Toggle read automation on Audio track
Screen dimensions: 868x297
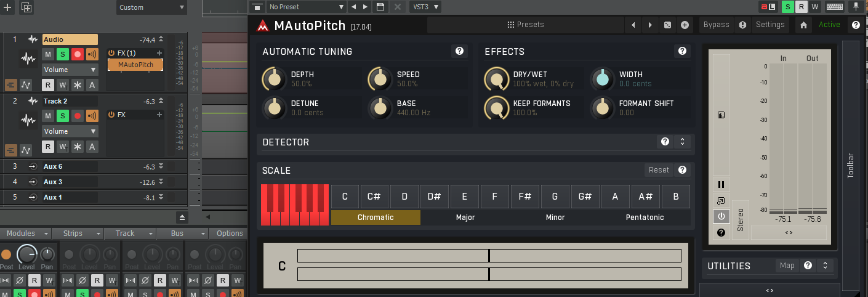tap(48, 85)
